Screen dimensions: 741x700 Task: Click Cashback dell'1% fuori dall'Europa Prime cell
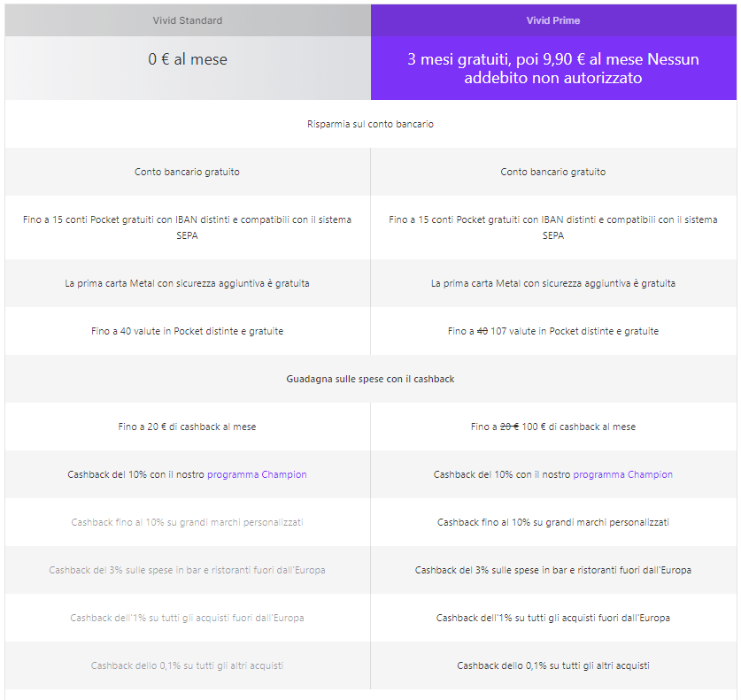[x=553, y=618]
